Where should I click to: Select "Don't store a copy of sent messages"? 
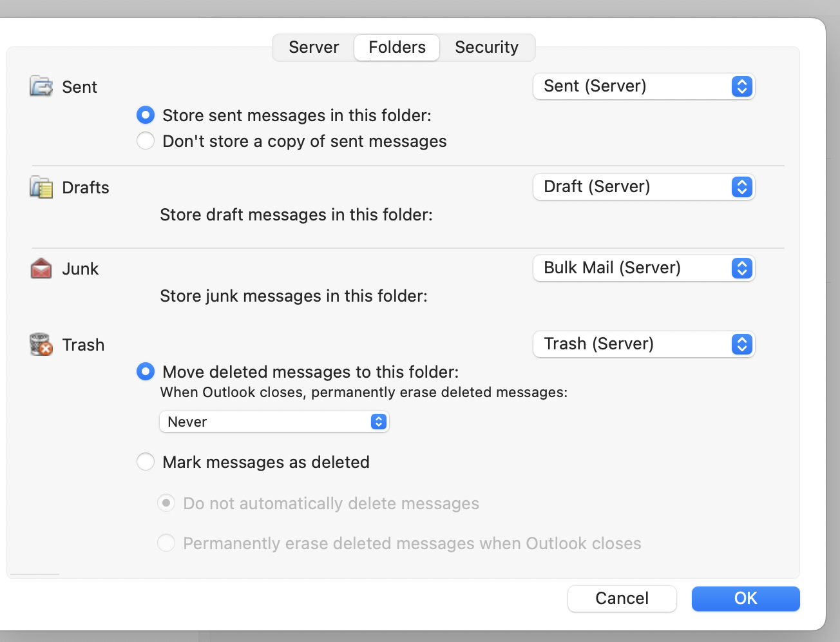coord(146,141)
